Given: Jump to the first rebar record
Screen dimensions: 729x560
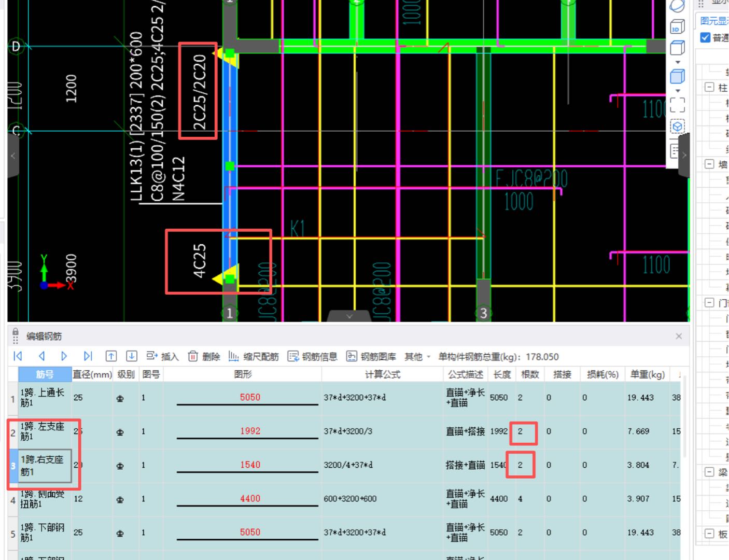Looking at the screenshot, I should pyautogui.click(x=18, y=356).
